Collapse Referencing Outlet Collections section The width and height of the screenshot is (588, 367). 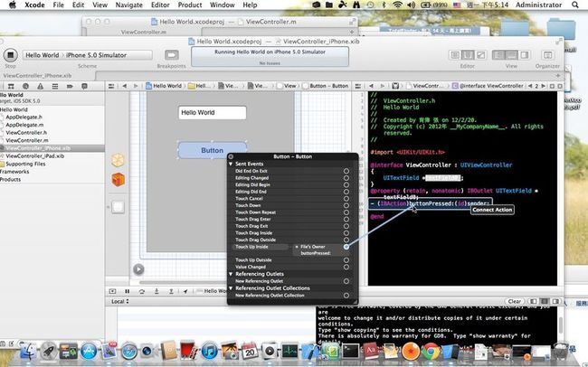click(231, 288)
